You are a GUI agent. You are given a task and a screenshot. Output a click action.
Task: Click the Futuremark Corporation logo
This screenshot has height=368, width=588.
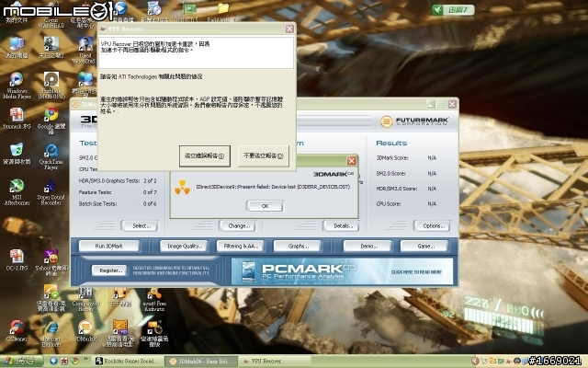pos(414,121)
